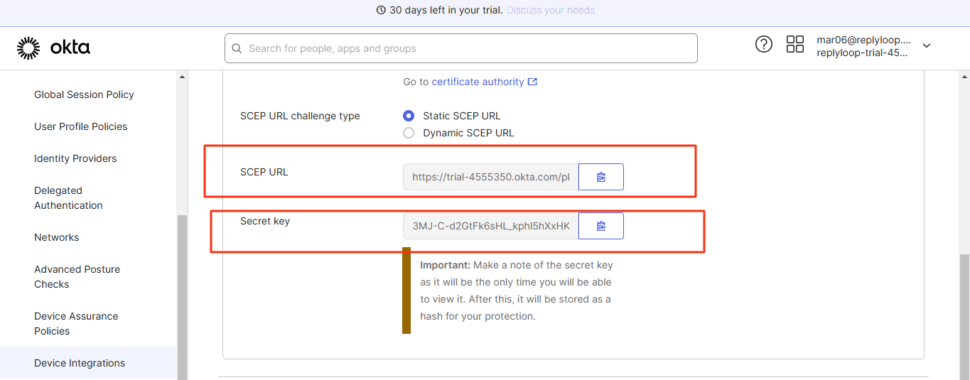Screen dimensions: 970x380
Task: Copy the SCEP URL to clipboard
Action: [601, 177]
